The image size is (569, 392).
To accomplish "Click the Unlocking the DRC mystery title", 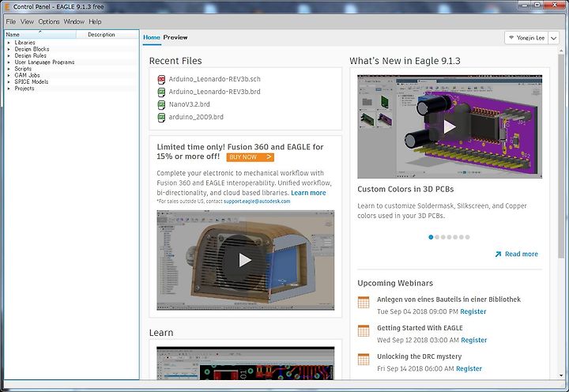I will click(x=420, y=356).
